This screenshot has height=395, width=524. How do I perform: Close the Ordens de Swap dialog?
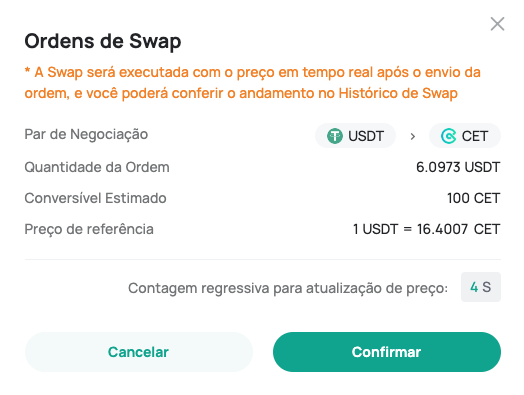click(497, 24)
